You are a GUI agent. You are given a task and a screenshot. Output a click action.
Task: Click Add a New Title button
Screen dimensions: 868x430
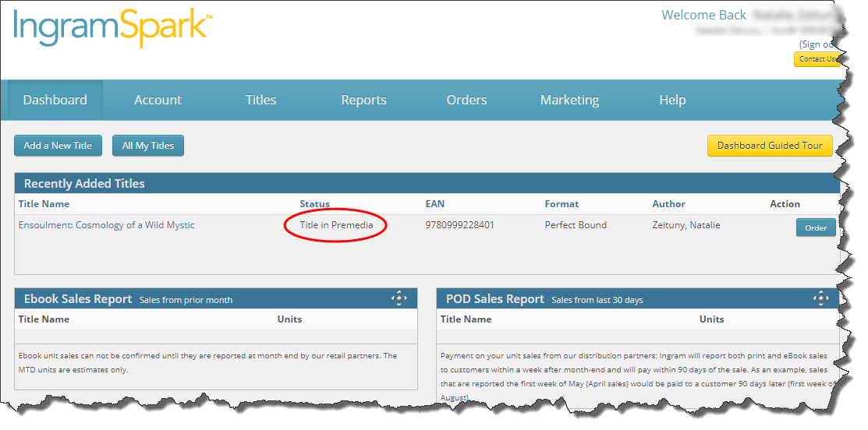(58, 146)
